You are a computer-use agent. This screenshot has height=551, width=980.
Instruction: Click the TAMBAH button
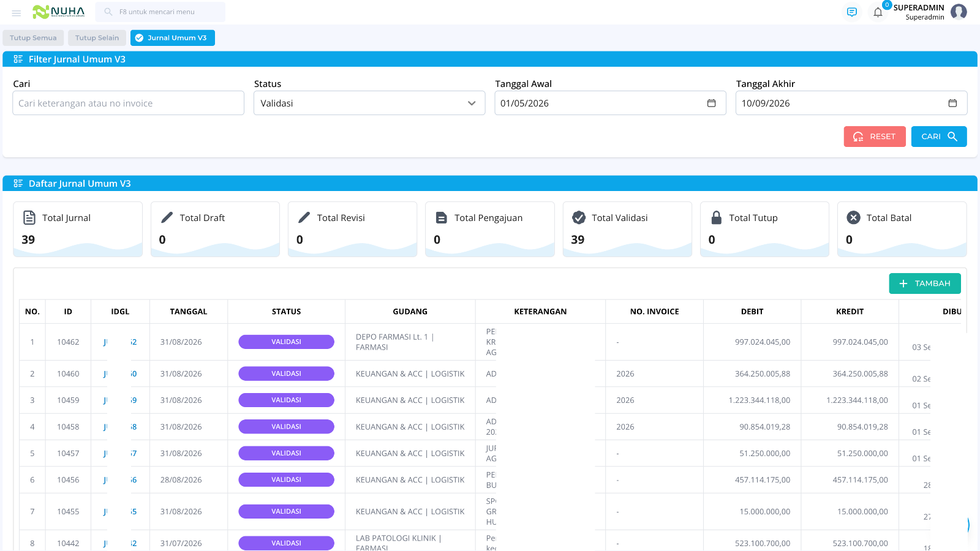(925, 283)
